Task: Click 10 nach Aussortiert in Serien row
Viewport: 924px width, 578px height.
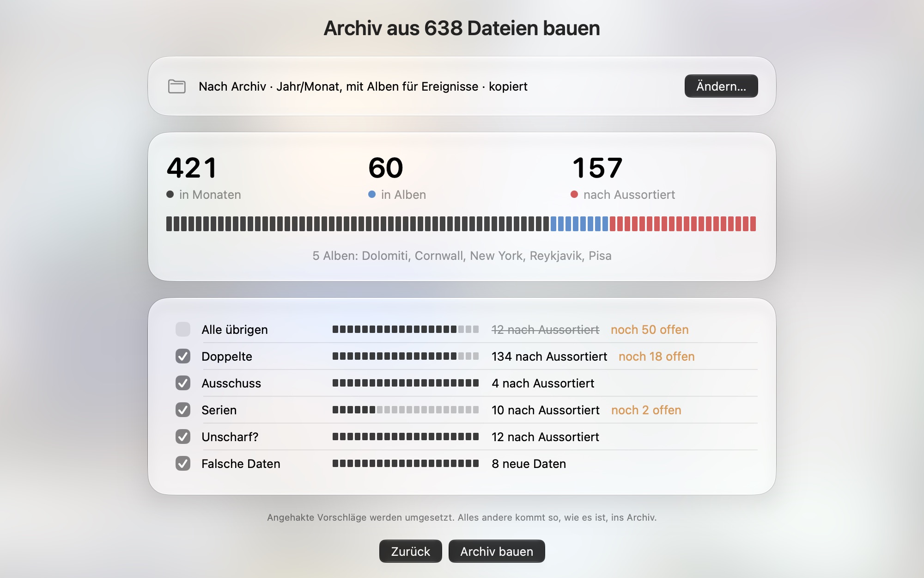Action: (545, 410)
